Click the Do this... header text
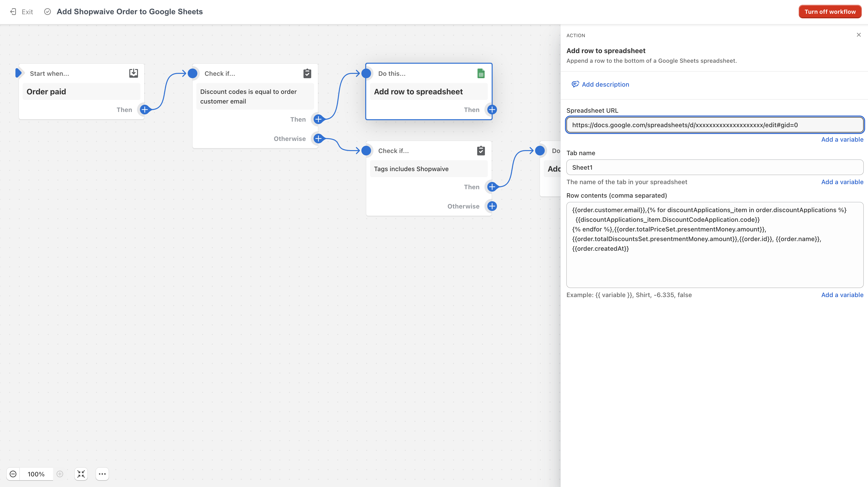Screen dimensions: 868x487 coord(392,73)
